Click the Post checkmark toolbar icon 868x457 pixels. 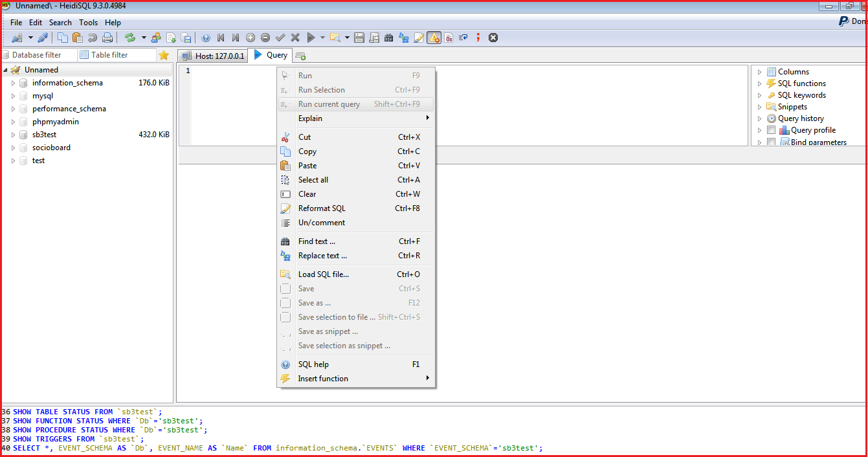[280, 38]
